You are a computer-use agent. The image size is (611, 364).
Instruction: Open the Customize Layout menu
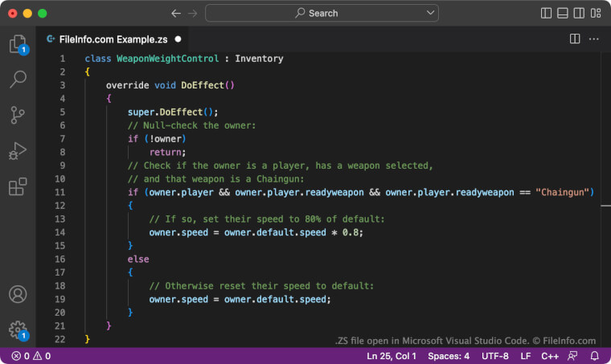[x=596, y=14]
